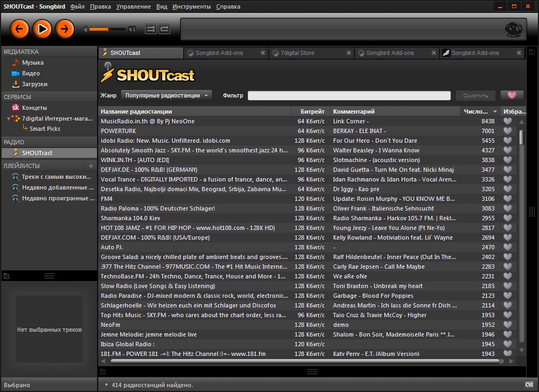
Task: Skip back to previous track
Action: pyautogui.click(x=19, y=29)
